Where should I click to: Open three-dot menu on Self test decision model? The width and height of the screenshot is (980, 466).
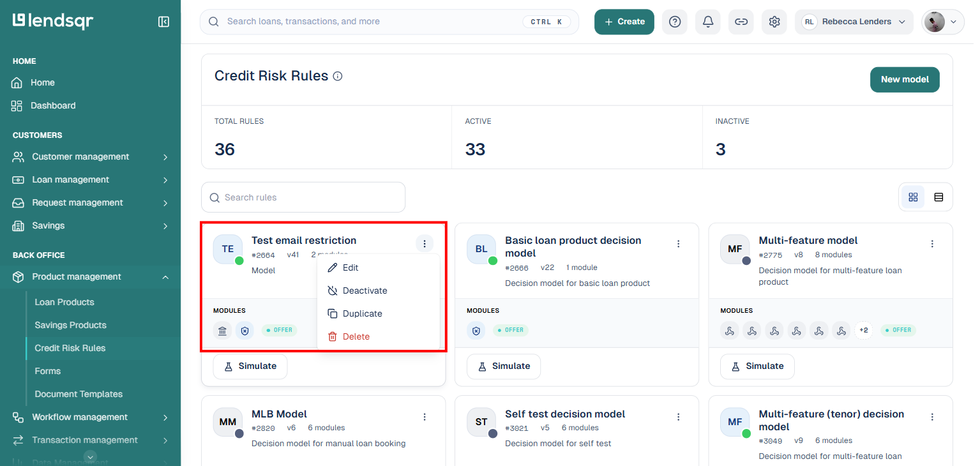(678, 417)
